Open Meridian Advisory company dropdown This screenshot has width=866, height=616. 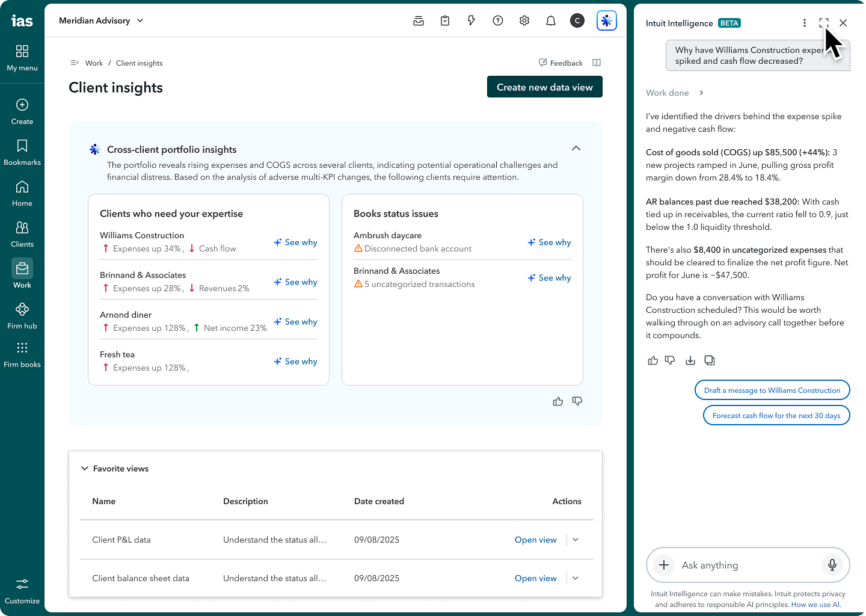[x=101, y=20]
